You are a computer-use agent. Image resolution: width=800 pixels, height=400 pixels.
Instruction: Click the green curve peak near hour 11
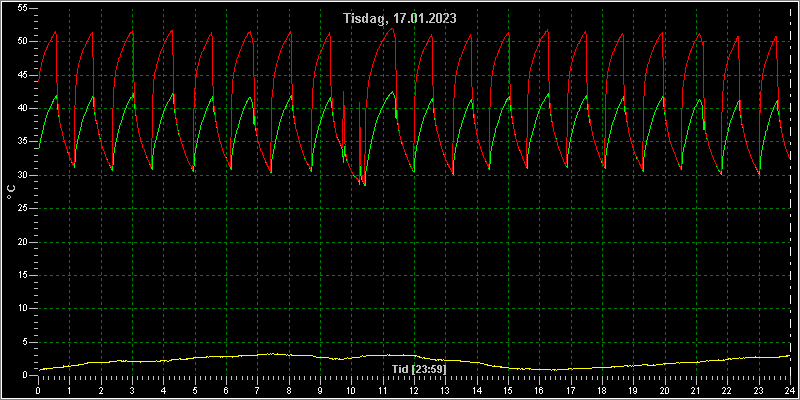pyautogui.click(x=392, y=92)
